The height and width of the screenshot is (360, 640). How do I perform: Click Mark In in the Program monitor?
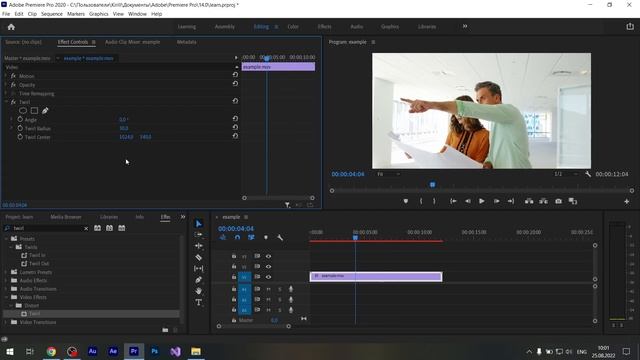pos(421,201)
